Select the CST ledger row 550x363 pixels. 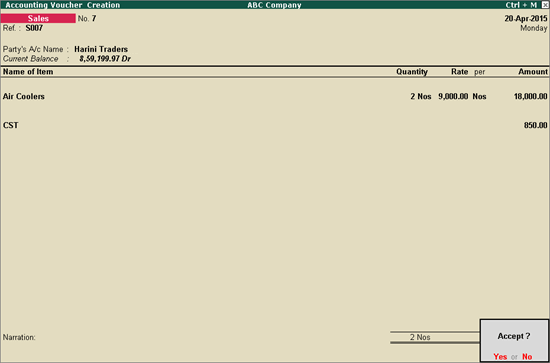[275, 125]
